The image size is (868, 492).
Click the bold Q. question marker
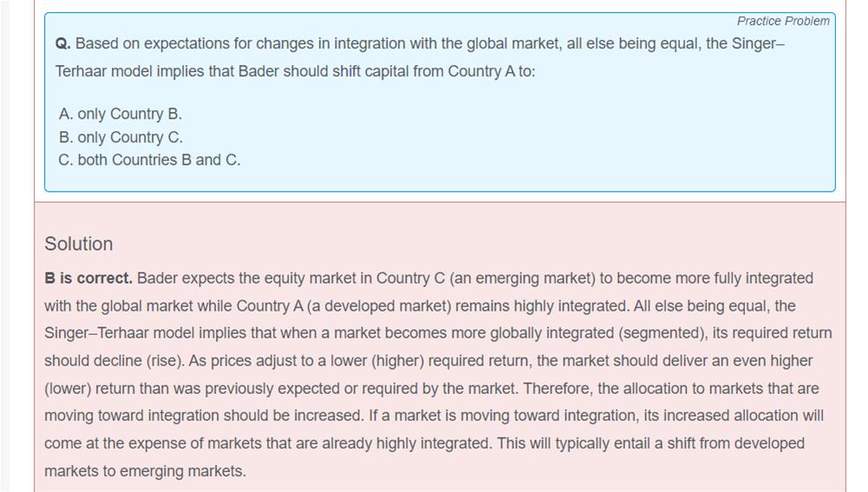pos(62,43)
